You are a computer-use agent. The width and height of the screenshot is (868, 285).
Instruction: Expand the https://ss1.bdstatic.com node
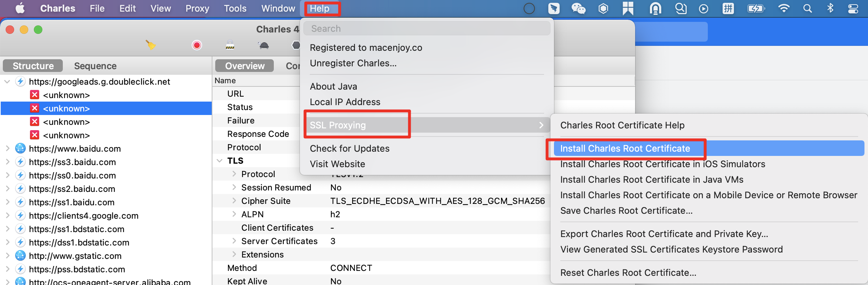point(7,229)
